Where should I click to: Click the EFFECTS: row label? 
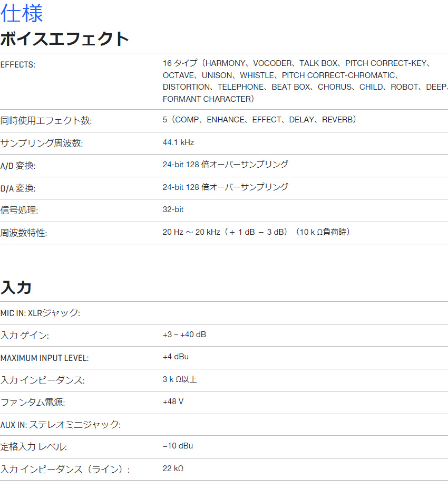[x=18, y=64]
